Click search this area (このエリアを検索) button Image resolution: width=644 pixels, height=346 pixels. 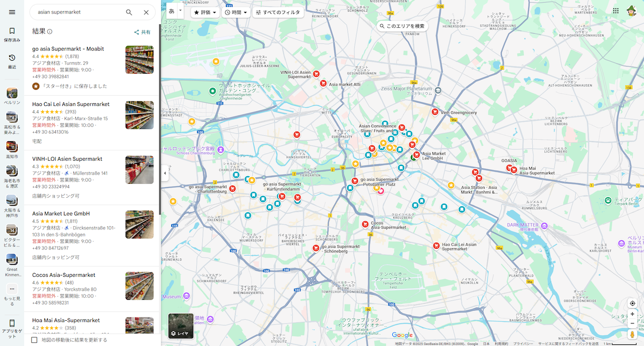[x=402, y=26]
